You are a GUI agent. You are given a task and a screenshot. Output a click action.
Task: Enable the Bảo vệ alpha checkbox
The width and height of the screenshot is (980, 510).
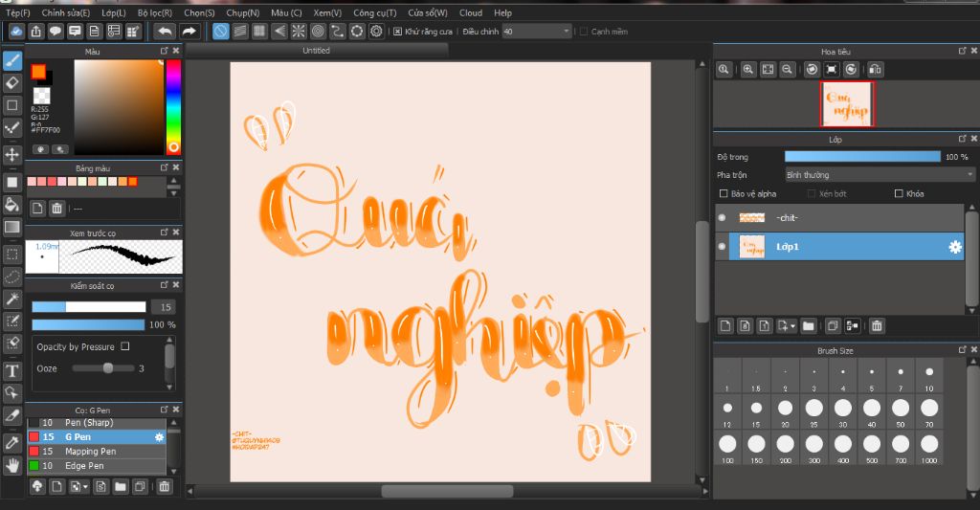click(x=723, y=194)
